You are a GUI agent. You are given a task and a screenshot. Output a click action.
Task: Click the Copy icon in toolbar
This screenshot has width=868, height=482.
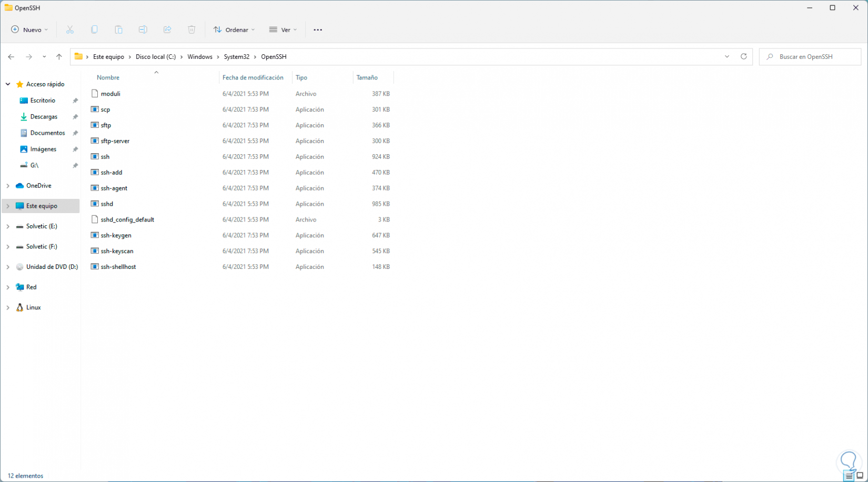pyautogui.click(x=94, y=29)
